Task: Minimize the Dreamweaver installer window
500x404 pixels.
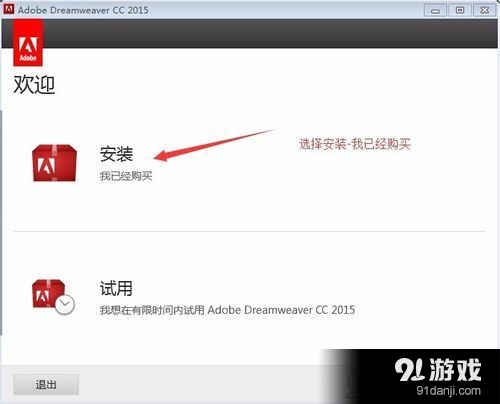Action: (435, 10)
